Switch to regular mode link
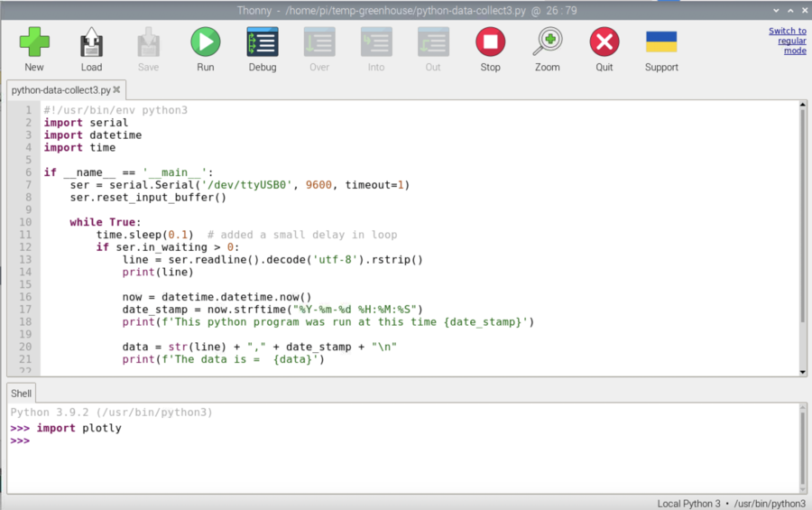 click(787, 41)
